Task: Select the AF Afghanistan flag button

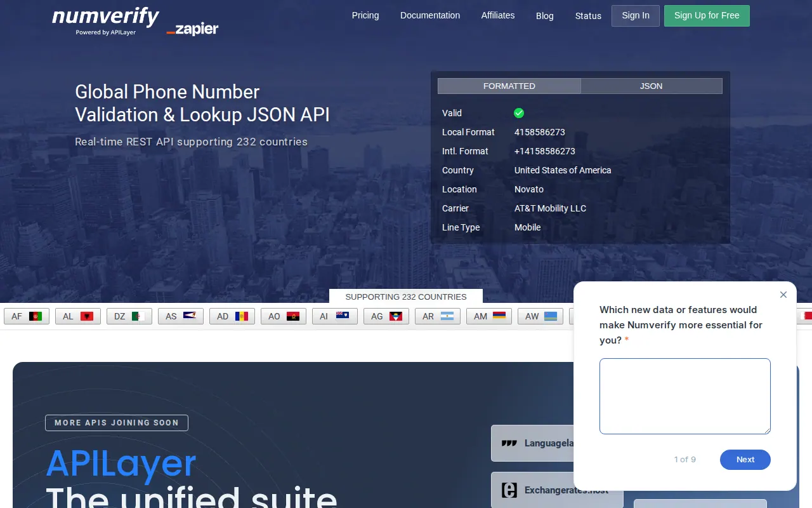Action: 27,316
